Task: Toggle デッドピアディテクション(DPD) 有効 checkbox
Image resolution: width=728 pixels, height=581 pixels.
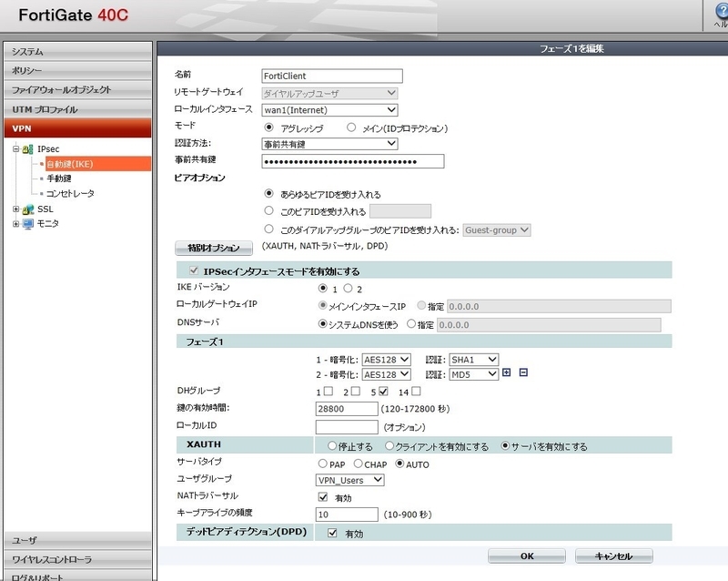Action: click(x=332, y=533)
